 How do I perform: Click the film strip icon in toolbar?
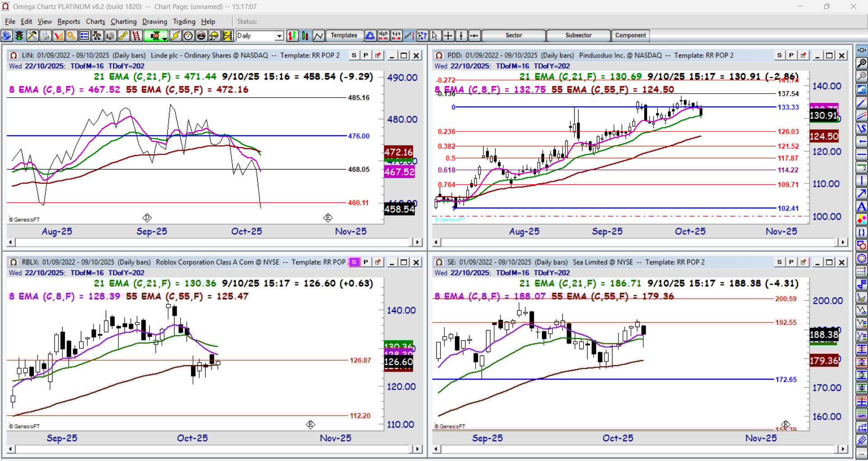tap(227, 36)
